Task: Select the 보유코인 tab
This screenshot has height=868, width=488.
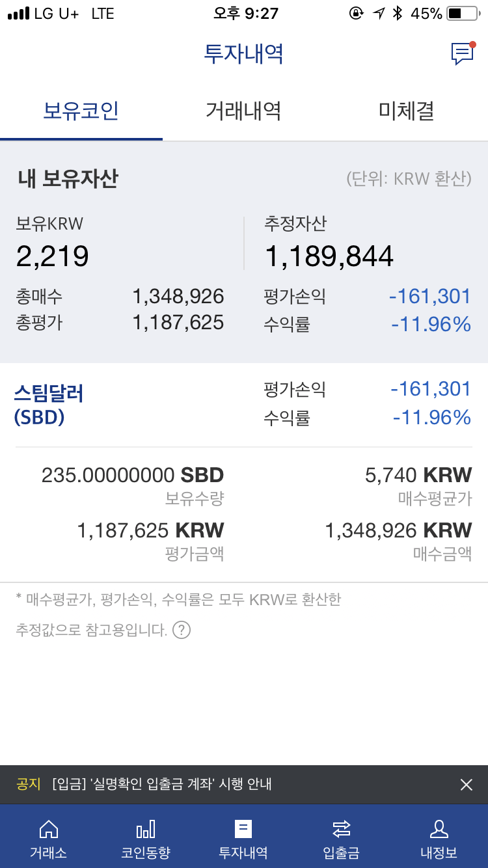Action: [x=81, y=111]
